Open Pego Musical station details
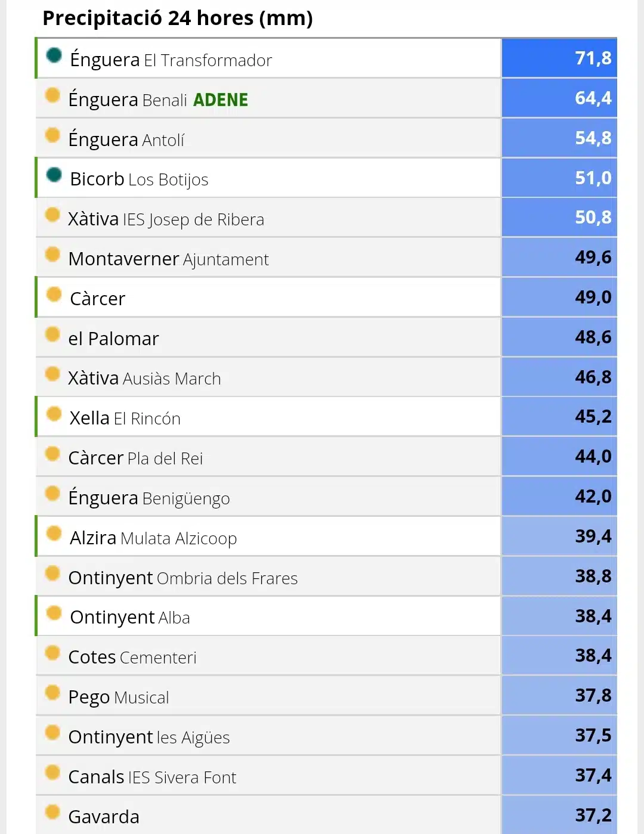 (x=119, y=697)
